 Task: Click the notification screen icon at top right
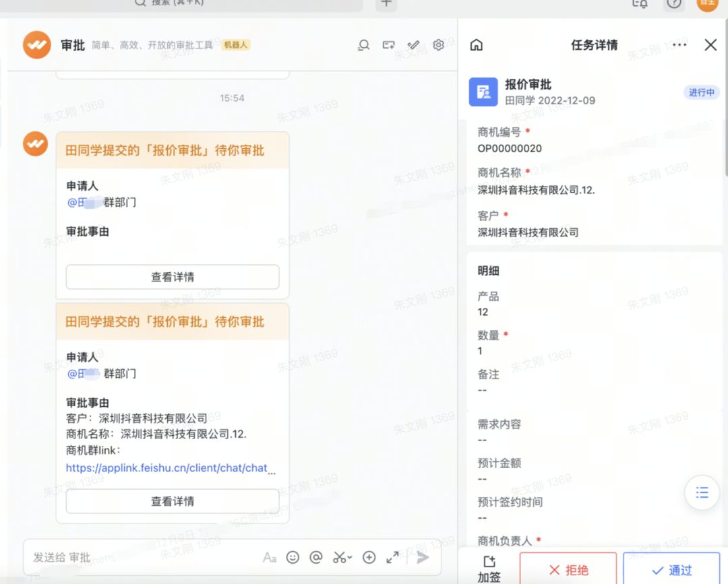pos(640,4)
